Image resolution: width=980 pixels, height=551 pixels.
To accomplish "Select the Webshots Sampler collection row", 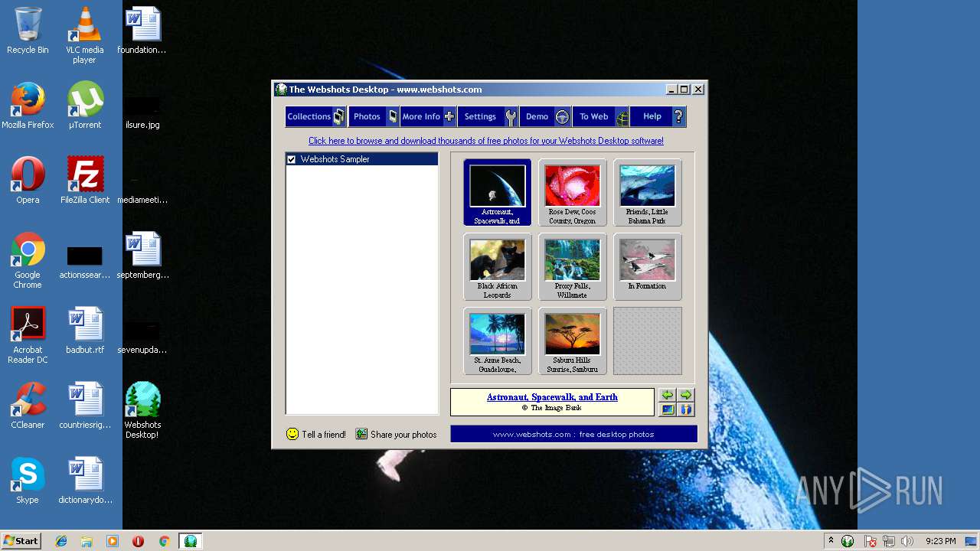I will pyautogui.click(x=362, y=159).
